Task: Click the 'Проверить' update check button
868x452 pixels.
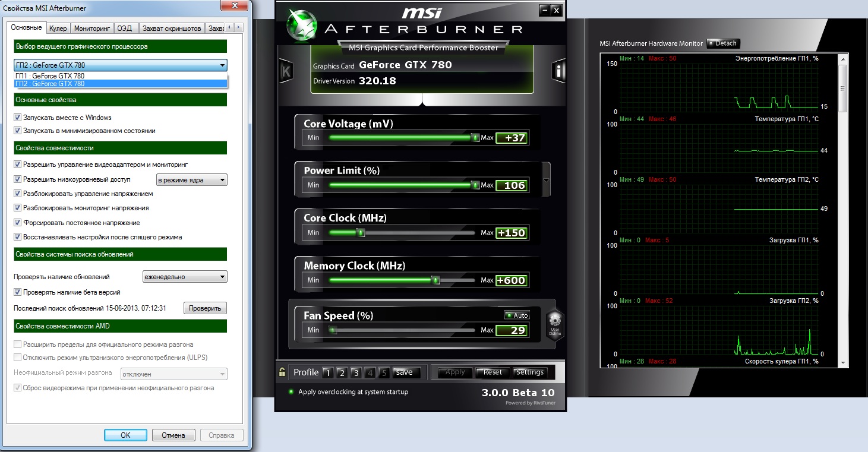Action: click(205, 308)
